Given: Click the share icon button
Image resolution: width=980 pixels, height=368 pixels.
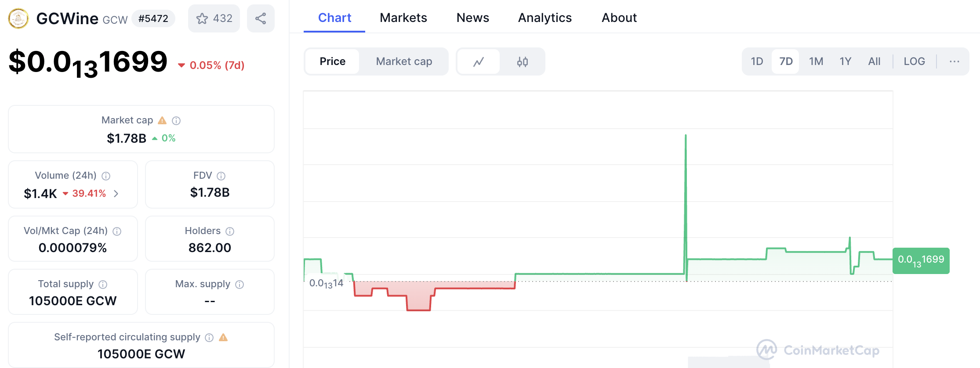Looking at the screenshot, I should click(x=261, y=18).
